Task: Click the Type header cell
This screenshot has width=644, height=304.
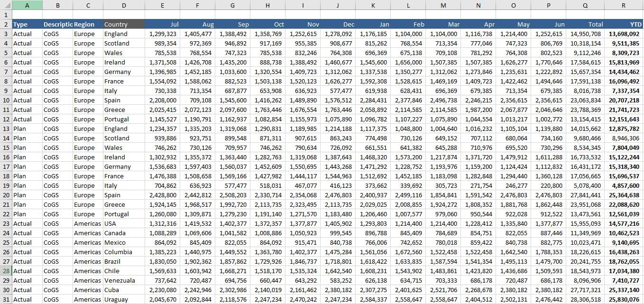Action: [27, 24]
